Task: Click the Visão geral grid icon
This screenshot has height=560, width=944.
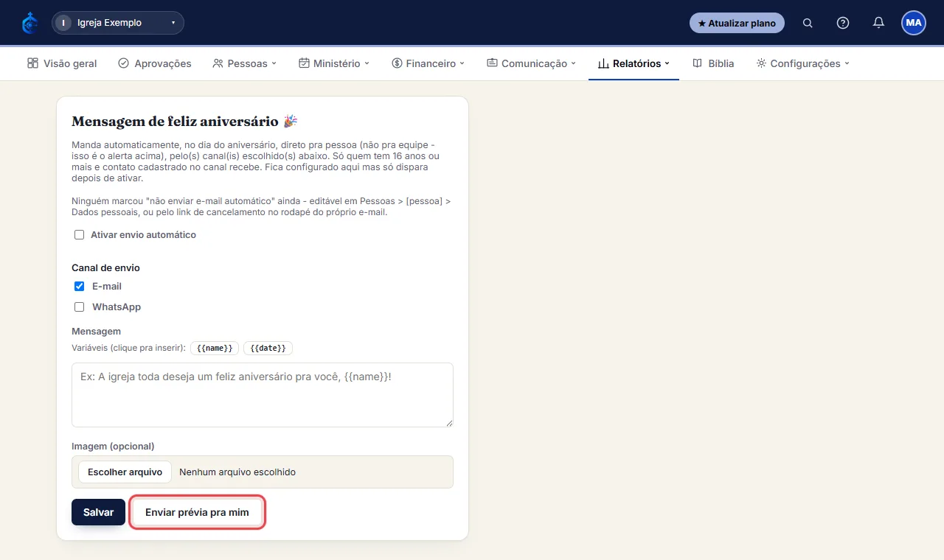Action: tap(32, 63)
